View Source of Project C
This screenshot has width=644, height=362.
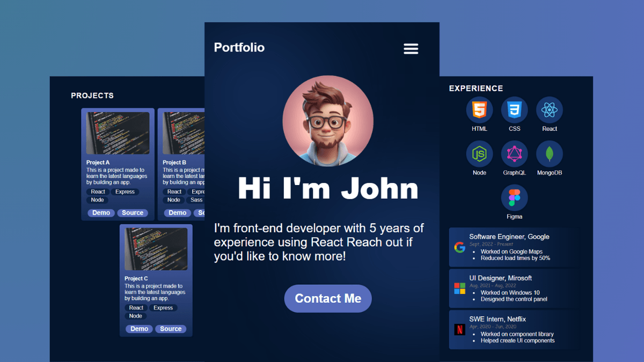pos(171,329)
